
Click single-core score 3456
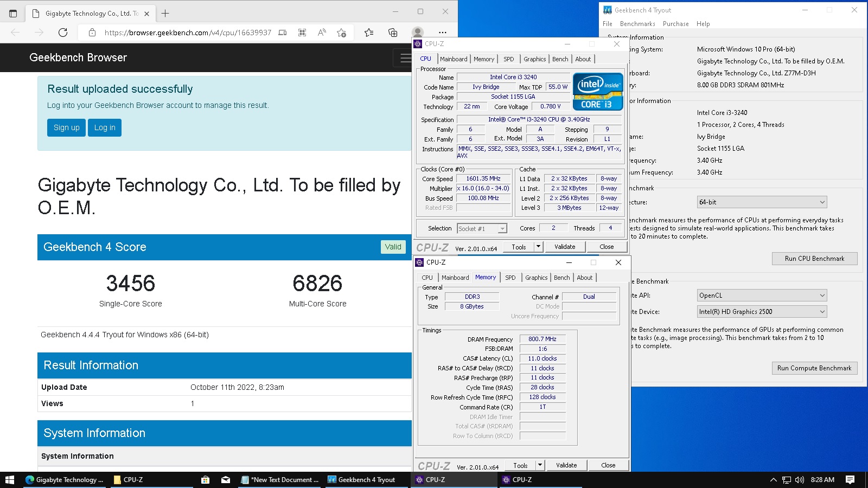click(131, 284)
